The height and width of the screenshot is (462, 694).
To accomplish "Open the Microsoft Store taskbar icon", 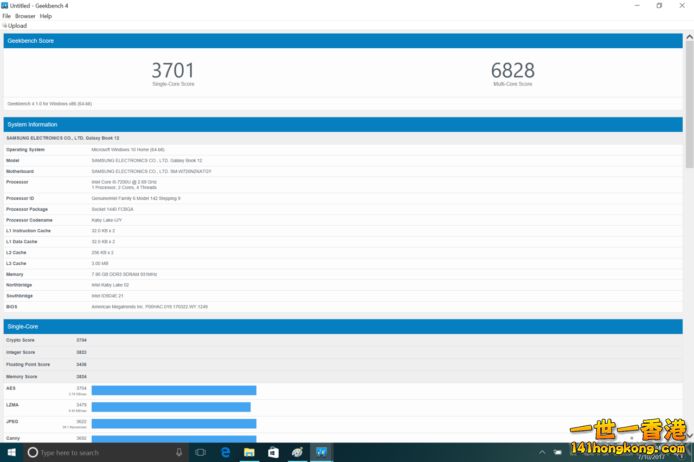I will point(273,452).
